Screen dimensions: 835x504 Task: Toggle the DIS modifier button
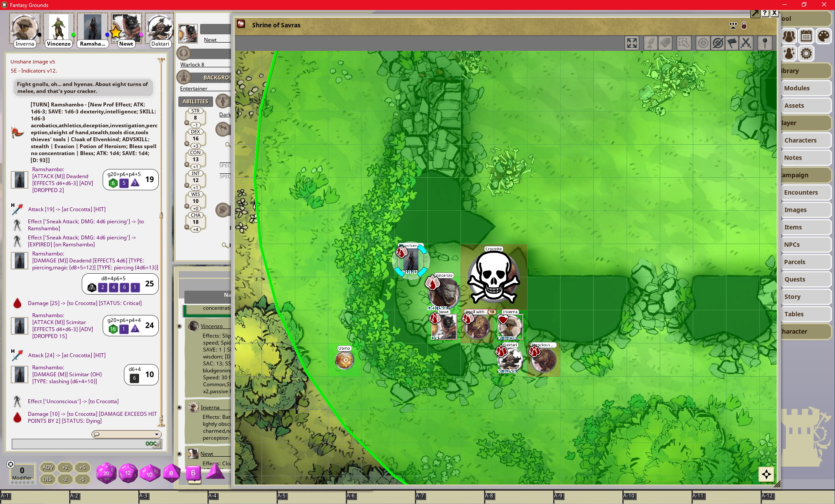(47, 479)
